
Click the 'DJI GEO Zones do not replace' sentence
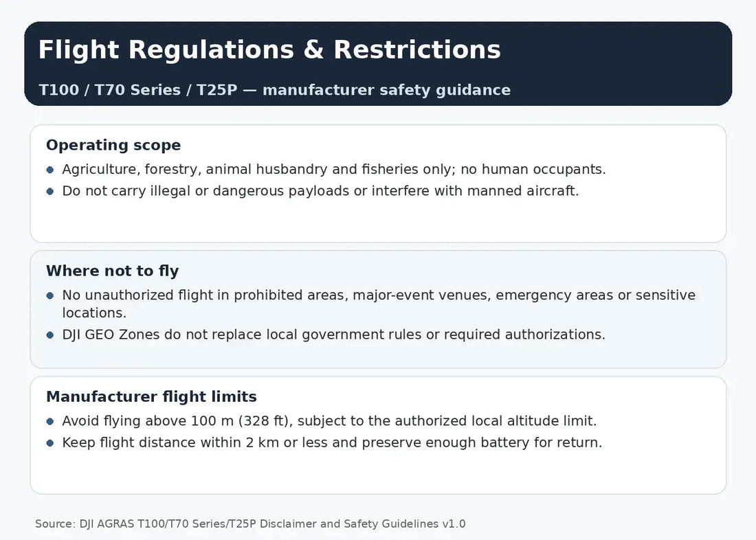(333, 335)
